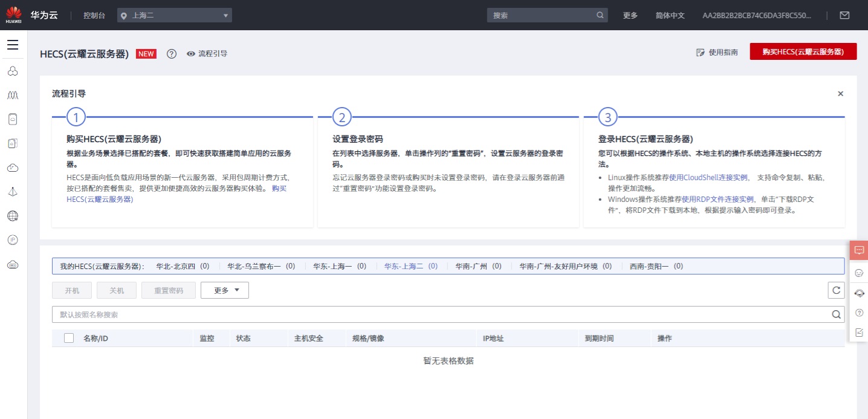The height and width of the screenshot is (419, 868).
Task: Click the 名称/ID column header
Action: tap(96, 338)
